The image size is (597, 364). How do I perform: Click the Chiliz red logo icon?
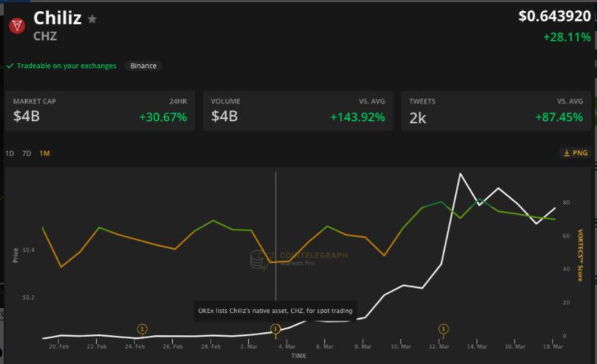[x=17, y=26]
